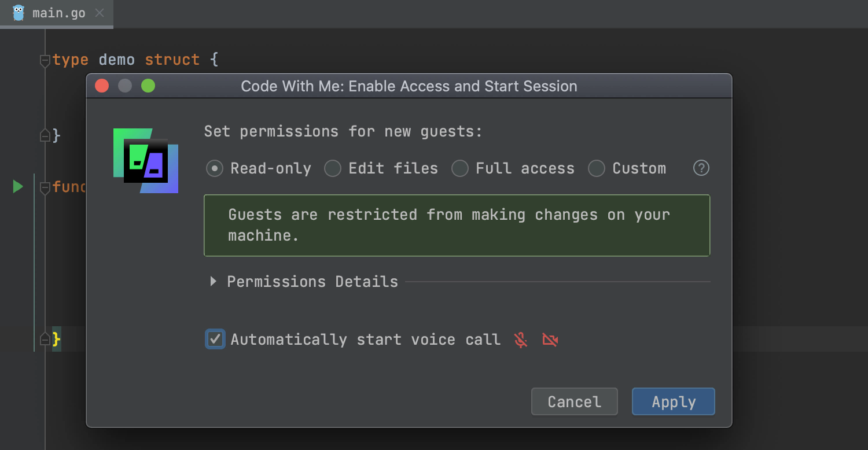Image resolution: width=868 pixels, height=450 pixels.
Task: Expand the Permissions Details section
Action: [x=214, y=282]
